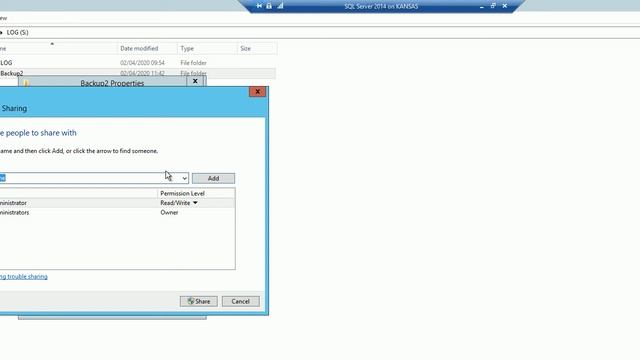The height and width of the screenshot is (360, 640).
Task: Minimize the SQL Server 2014 on KANSAS session
Action: 482,6
